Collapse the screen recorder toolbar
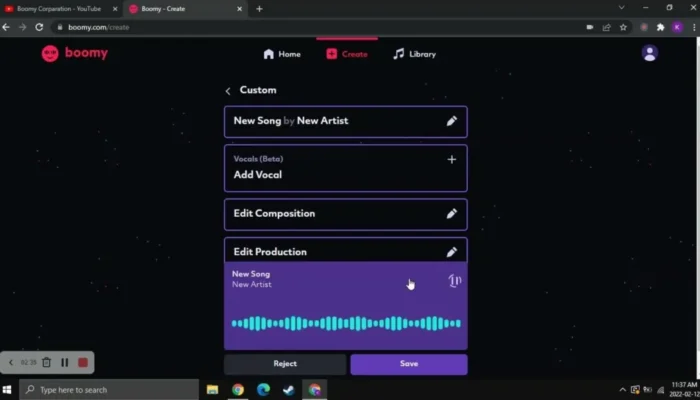 point(11,362)
